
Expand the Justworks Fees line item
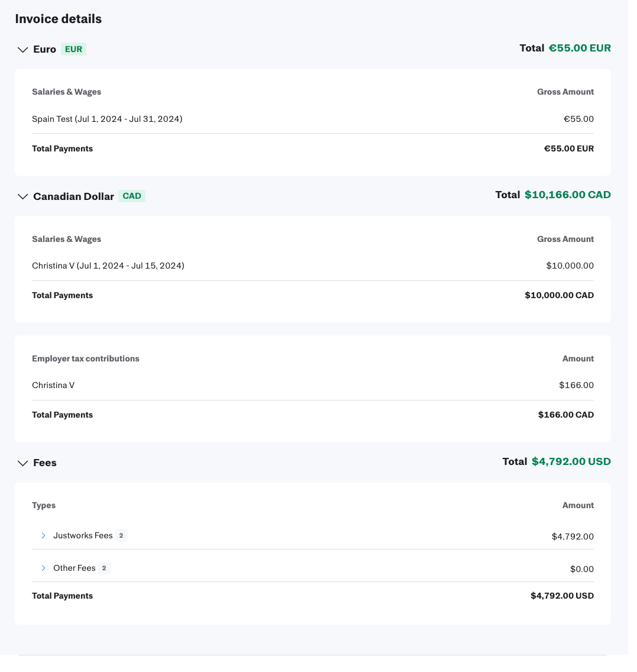click(43, 535)
